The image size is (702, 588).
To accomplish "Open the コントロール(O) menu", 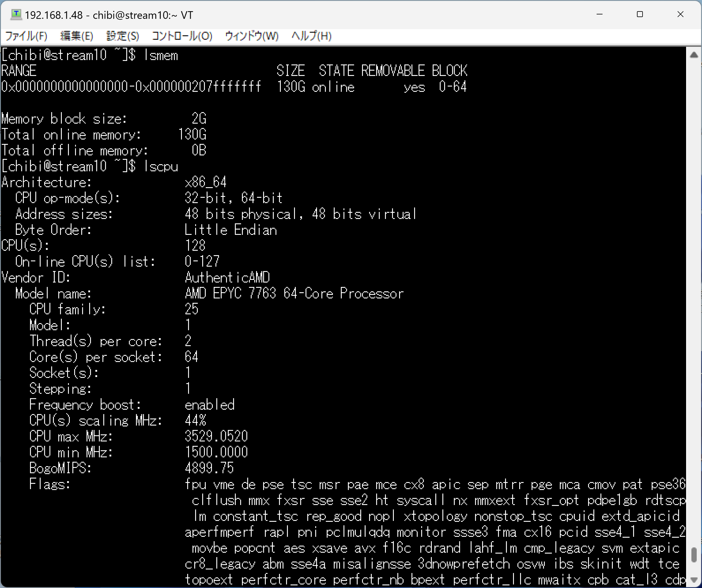I will (x=182, y=36).
